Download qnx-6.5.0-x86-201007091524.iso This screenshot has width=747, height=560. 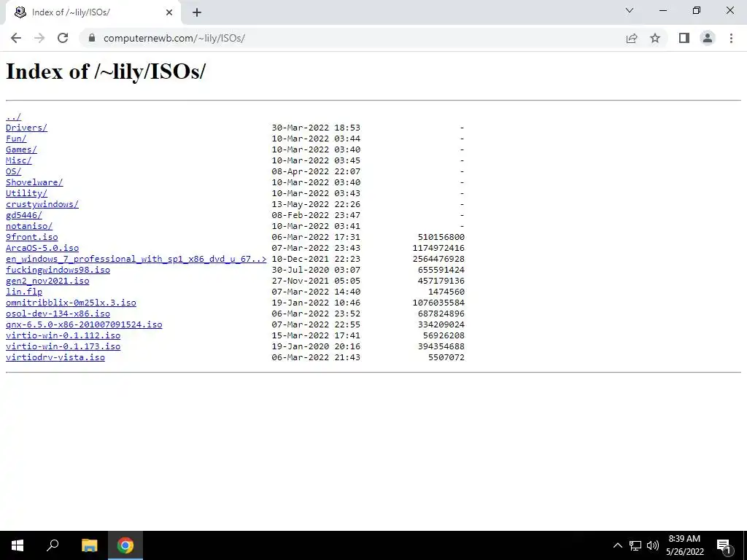click(84, 324)
